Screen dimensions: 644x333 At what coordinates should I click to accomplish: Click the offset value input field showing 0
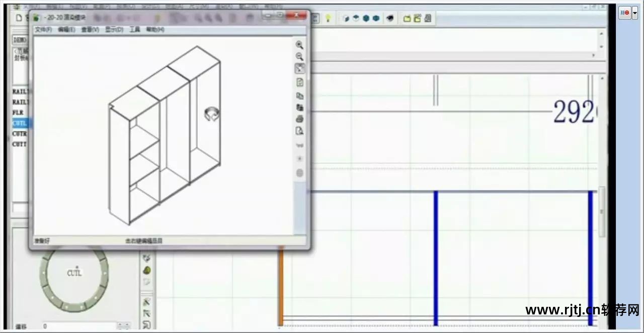coord(79,326)
